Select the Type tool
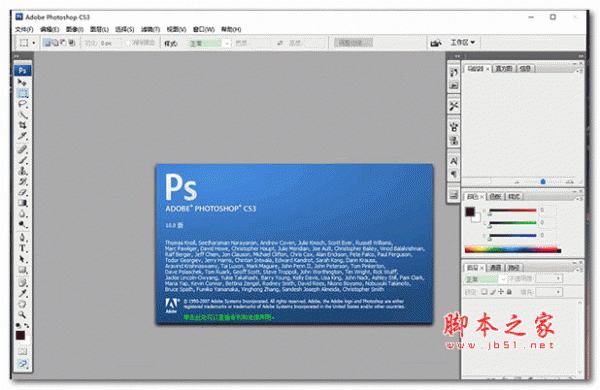Screen dimensions: 600x390 point(22,248)
